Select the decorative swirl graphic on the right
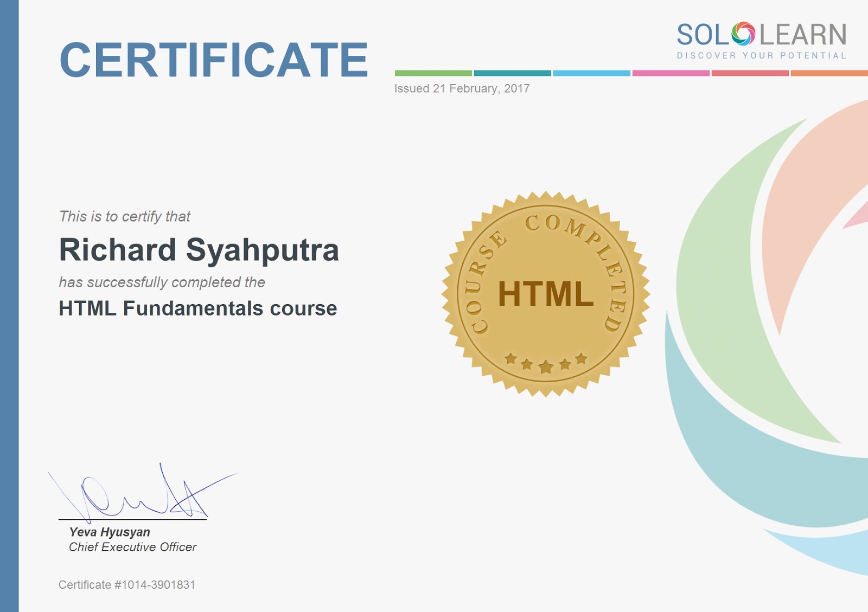Screen dimensions: 868x612 (x=759, y=325)
